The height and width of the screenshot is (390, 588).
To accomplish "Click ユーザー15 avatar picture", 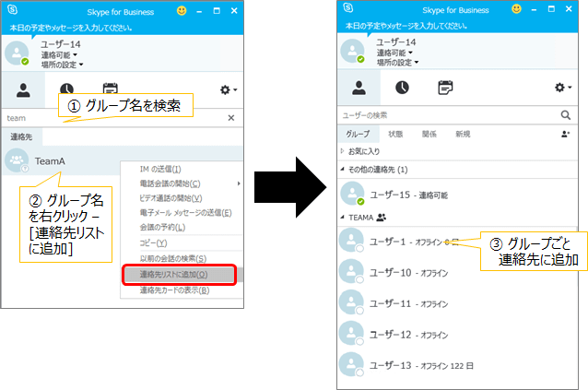I will point(352,194).
